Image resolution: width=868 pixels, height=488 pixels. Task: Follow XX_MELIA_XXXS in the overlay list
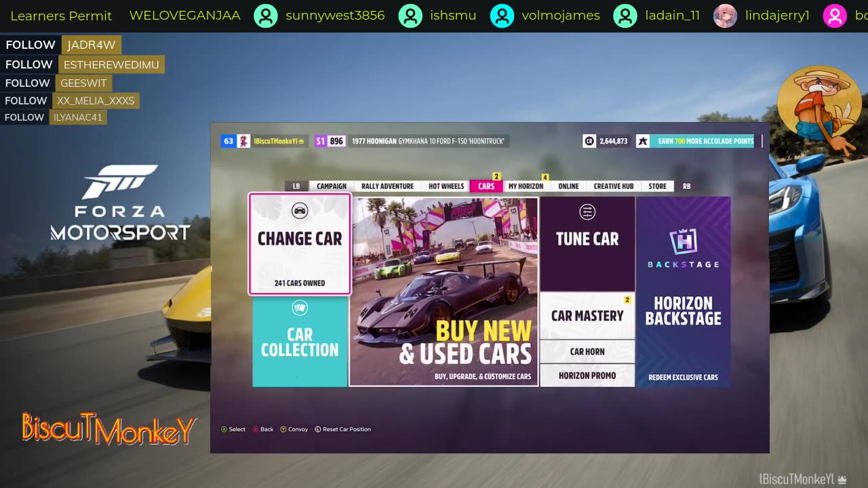click(70, 100)
